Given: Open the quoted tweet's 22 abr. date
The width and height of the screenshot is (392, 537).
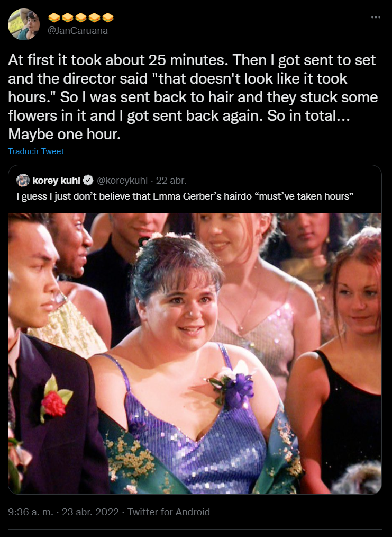Looking at the screenshot, I should [x=171, y=180].
